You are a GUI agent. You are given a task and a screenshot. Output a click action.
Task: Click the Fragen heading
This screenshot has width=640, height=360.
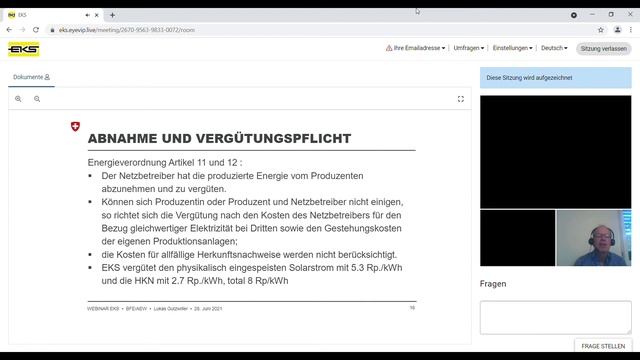pyautogui.click(x=493, y=284)
